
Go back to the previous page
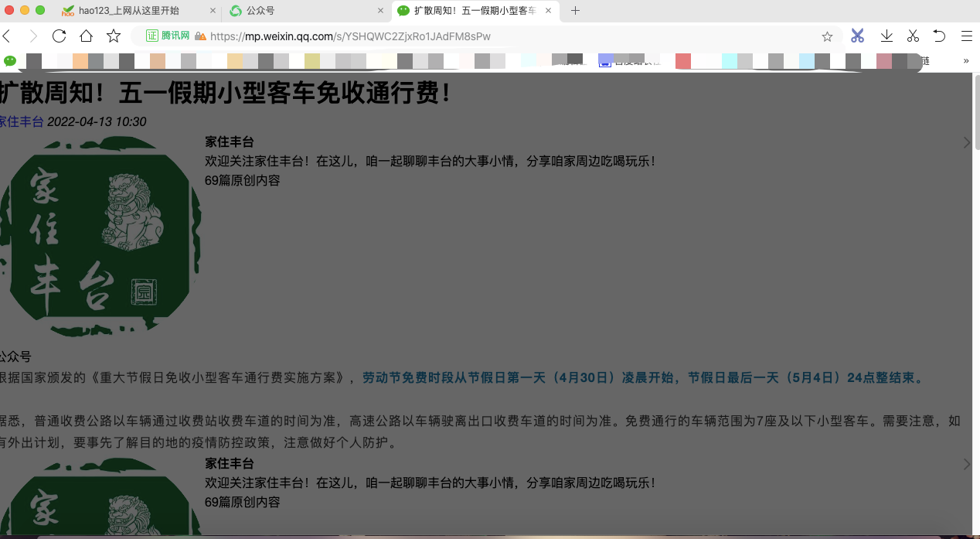click(6, 36)
